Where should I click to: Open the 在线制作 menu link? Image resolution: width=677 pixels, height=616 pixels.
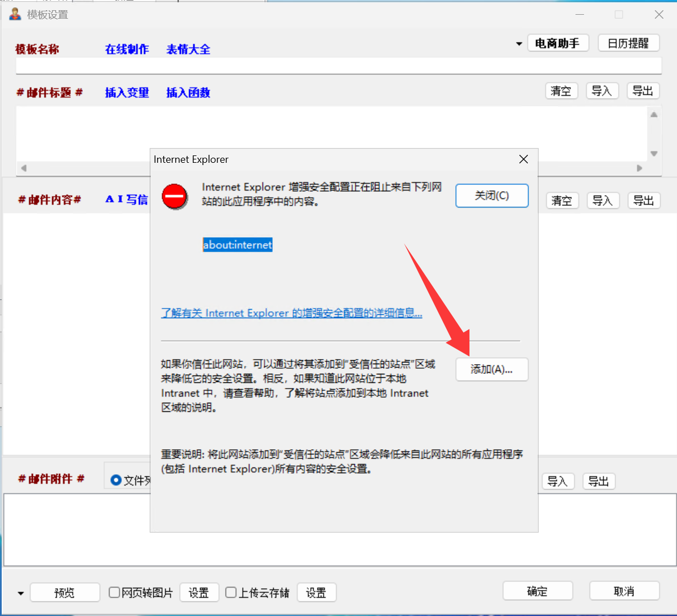pos(127,49)
